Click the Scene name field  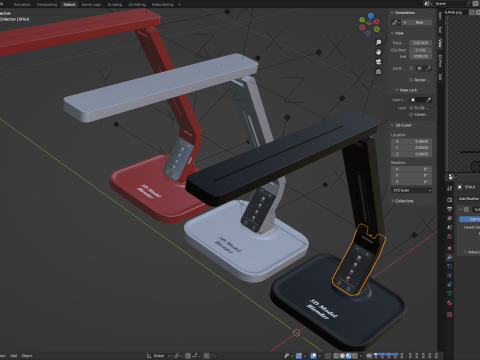pos(451,3)
